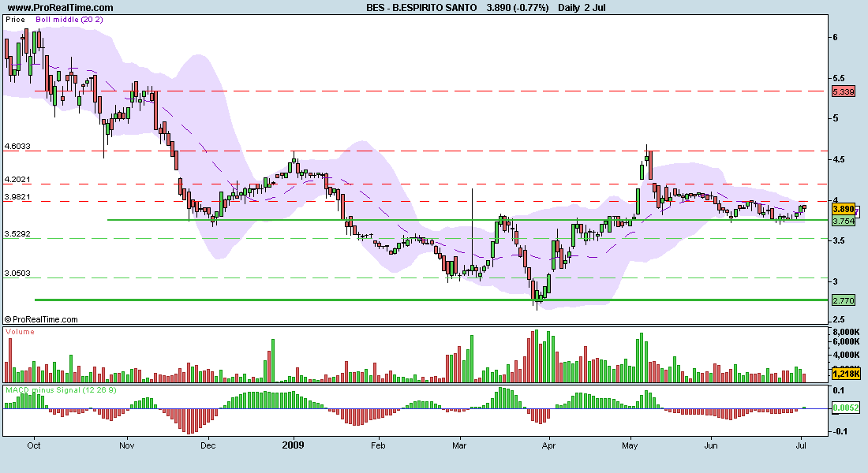Click the yellow 3.890 current price tag
The width and height of the screenshot is (868, 473).
[843, 209]
